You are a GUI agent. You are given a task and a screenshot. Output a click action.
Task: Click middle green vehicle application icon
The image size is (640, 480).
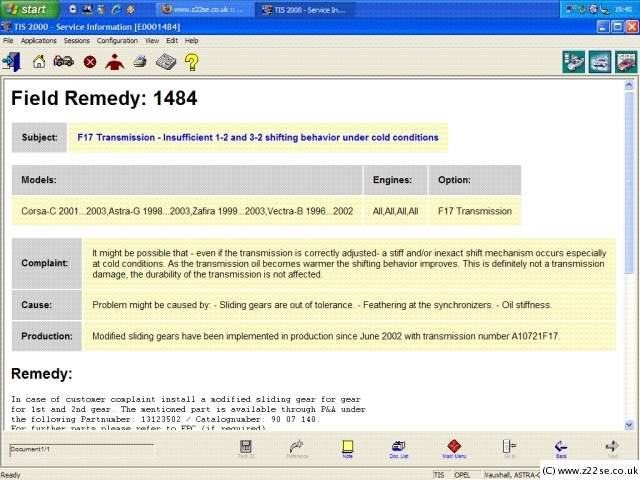point(600,62)
